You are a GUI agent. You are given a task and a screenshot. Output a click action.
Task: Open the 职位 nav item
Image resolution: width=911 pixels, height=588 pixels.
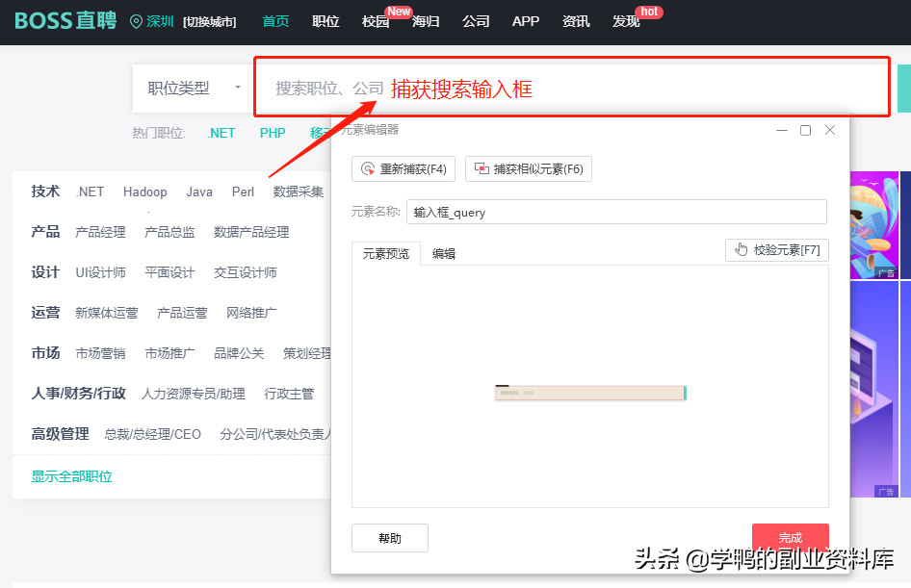click(325, 21)
